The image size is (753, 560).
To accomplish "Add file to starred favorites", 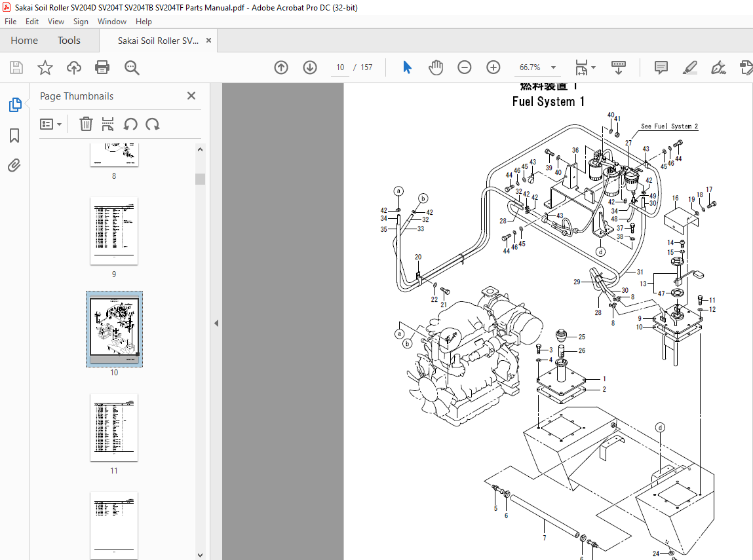I will [45, 67].
